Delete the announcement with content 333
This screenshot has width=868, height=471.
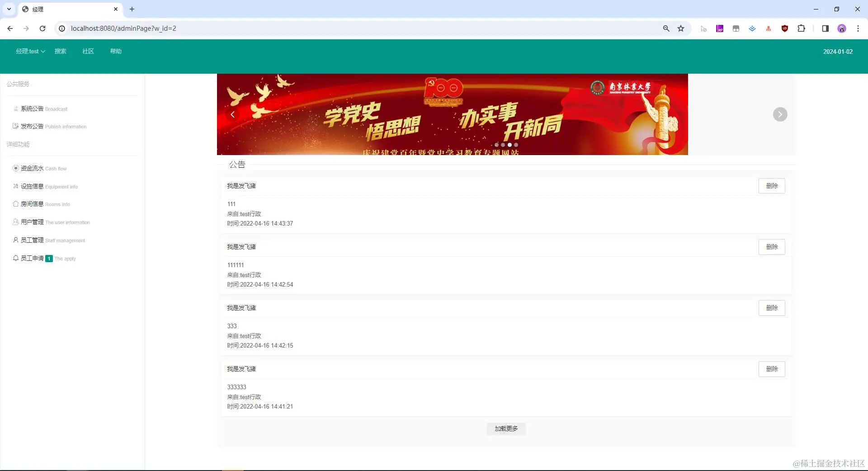pos(772,308)
